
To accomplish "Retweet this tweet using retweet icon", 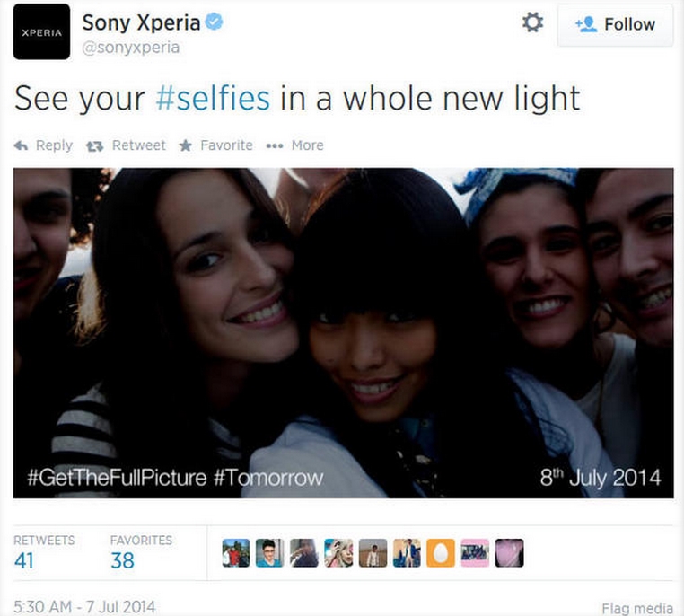I will pyautogui.click(x=94, y=146).
